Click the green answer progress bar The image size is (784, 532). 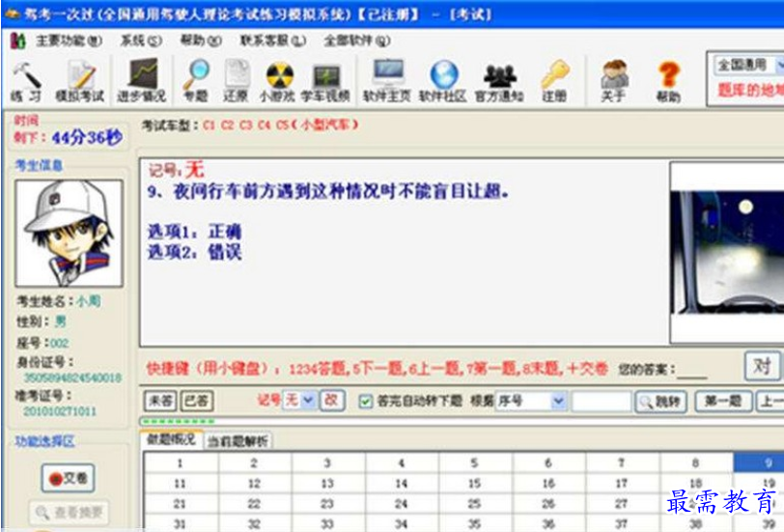coord(178,422)
